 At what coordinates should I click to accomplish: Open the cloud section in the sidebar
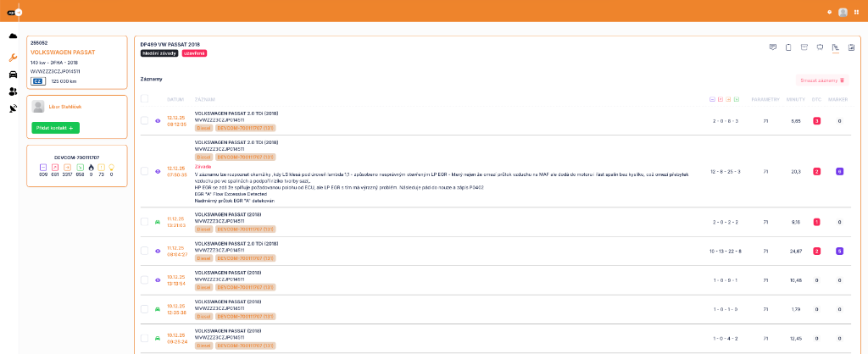click(x=13, y=36)
